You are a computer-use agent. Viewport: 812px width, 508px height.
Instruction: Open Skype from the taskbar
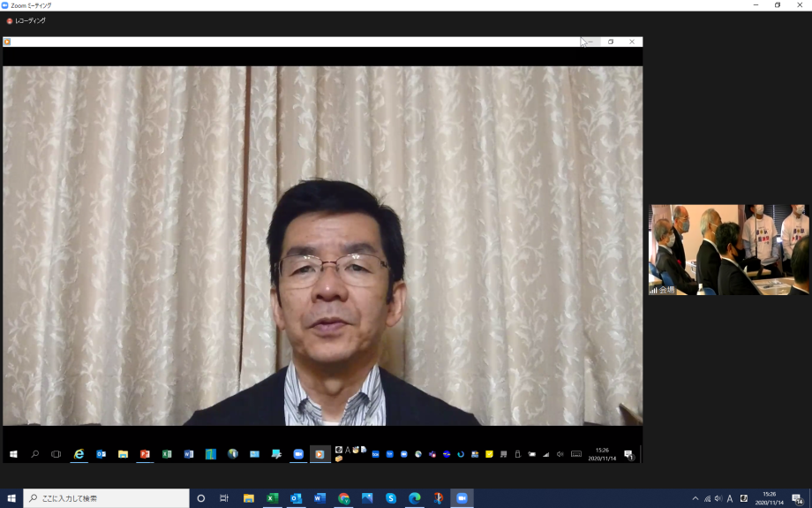391,498
